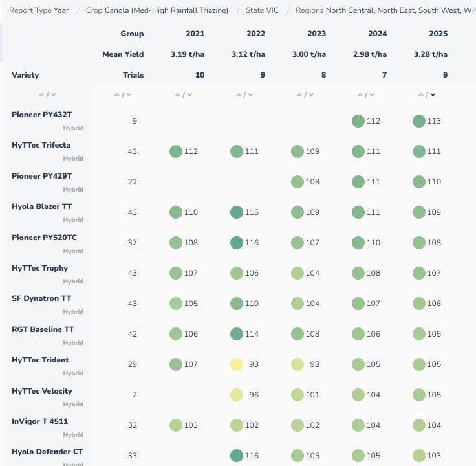476x466 pixels.
Task: Sort 2022 column descending with down arrow
Action: point(250,95)
